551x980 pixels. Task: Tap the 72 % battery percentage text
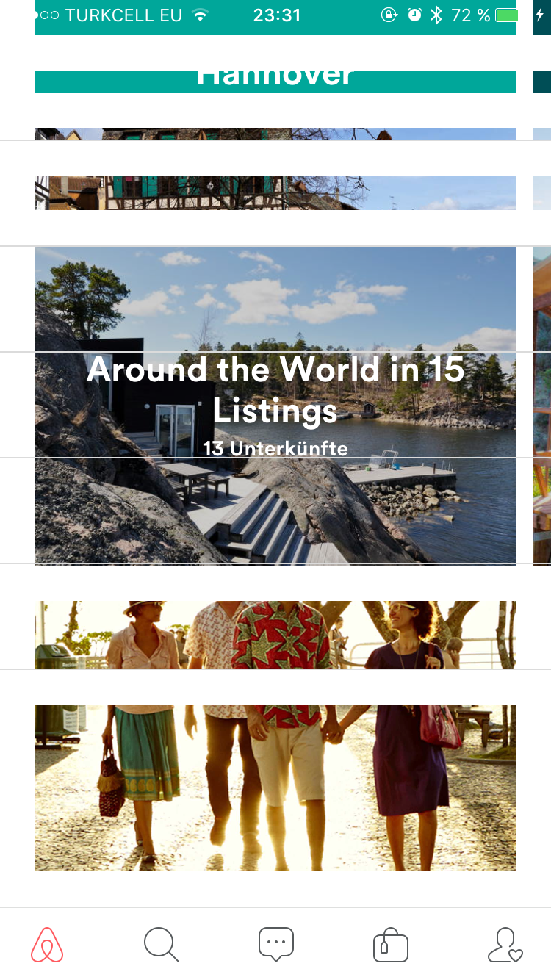click(x=471, y=15)
